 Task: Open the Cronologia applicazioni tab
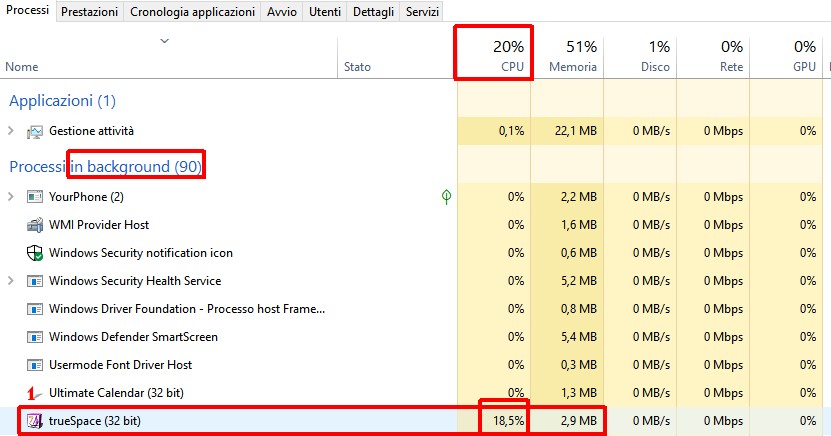pyautogui.click(x=192, y=12)
